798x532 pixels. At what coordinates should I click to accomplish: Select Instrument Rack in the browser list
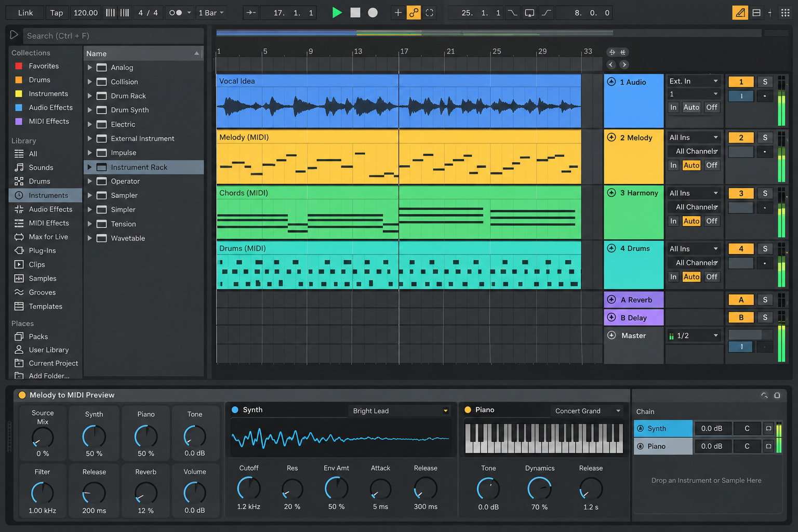tap(144, 167)
